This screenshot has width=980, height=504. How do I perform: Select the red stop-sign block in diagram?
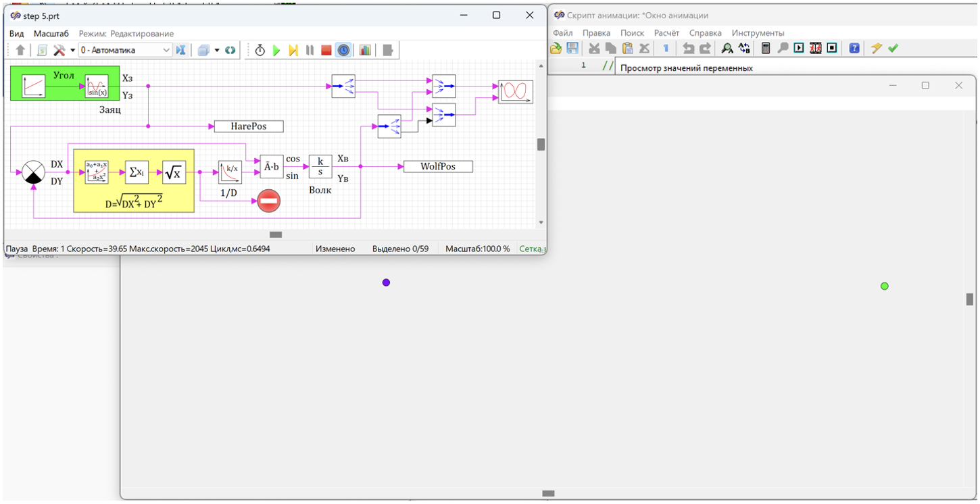269,201
